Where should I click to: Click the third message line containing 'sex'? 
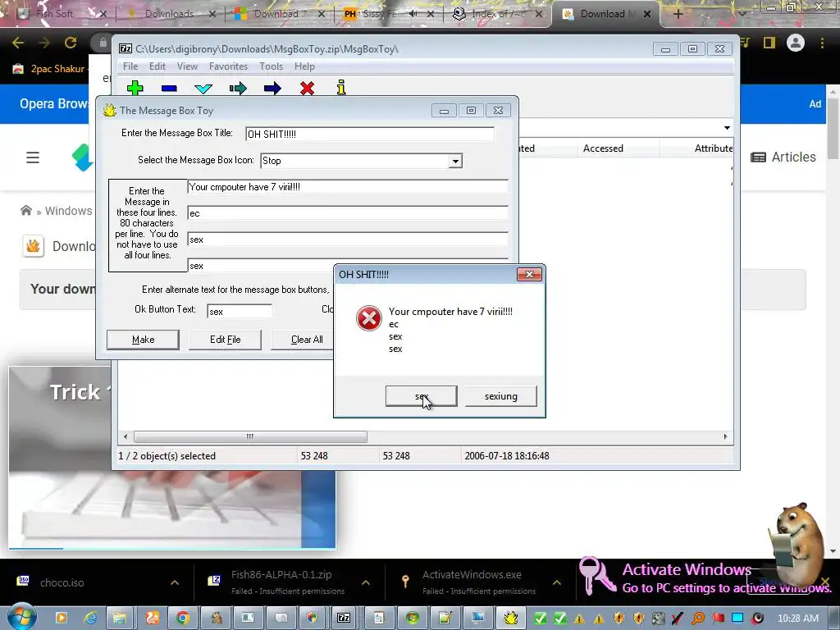[x=348, y=239]
